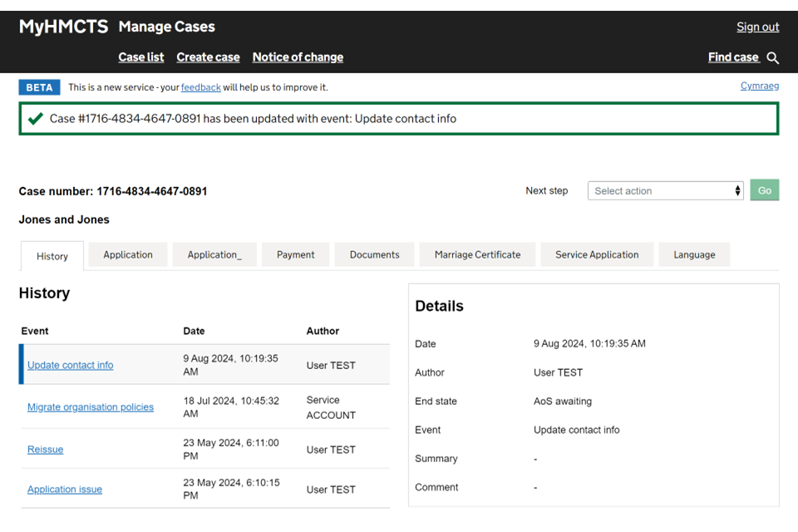Click the BETA badge
This screenshot has width=798, height=532.
click(x=39, y=87)
